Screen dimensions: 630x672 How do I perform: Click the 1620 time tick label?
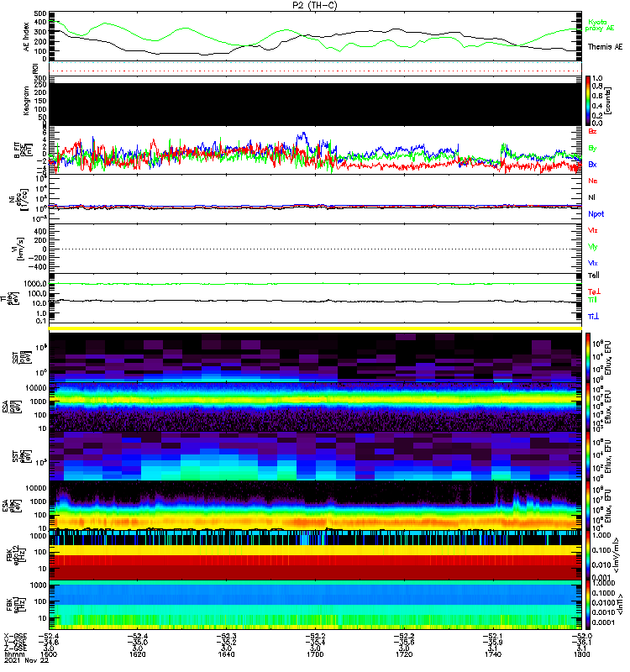[138, 654]
